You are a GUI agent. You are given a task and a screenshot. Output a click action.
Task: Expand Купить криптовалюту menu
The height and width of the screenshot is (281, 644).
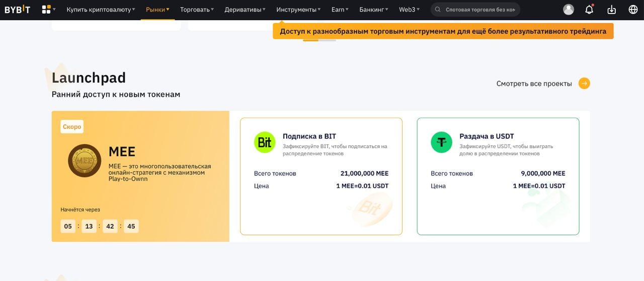[101, 10]
